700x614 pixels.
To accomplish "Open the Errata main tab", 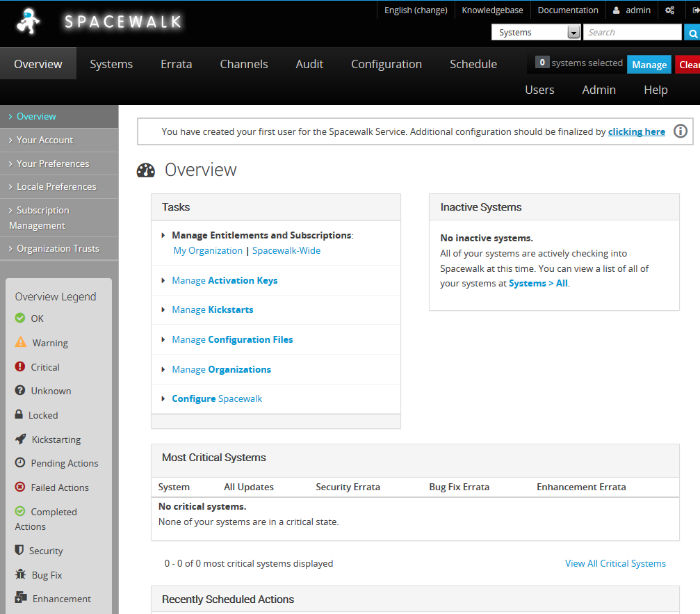I will pyautogui.click(x=177, y=64).
